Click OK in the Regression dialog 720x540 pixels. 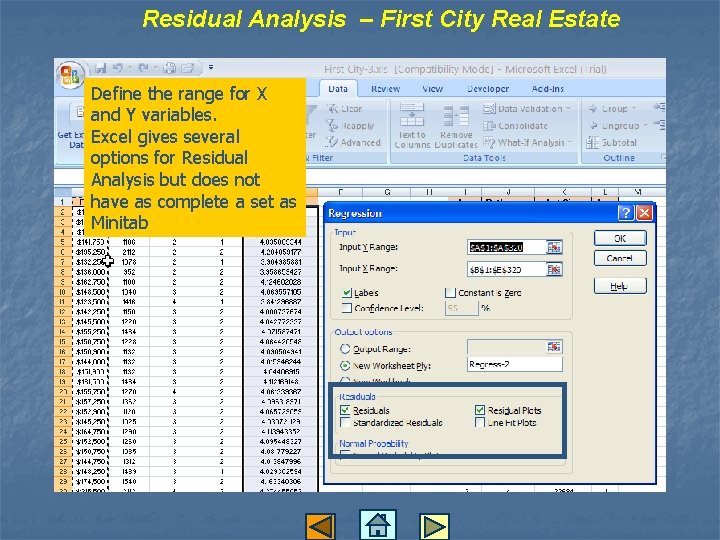[620, 238]
